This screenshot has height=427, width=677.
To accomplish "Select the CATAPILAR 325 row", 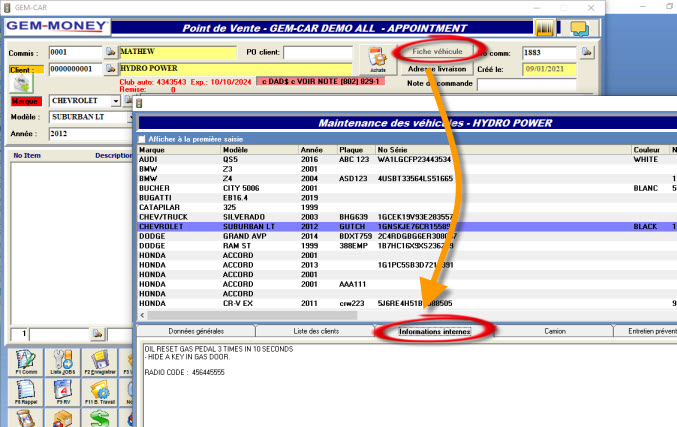I will 407,207.
